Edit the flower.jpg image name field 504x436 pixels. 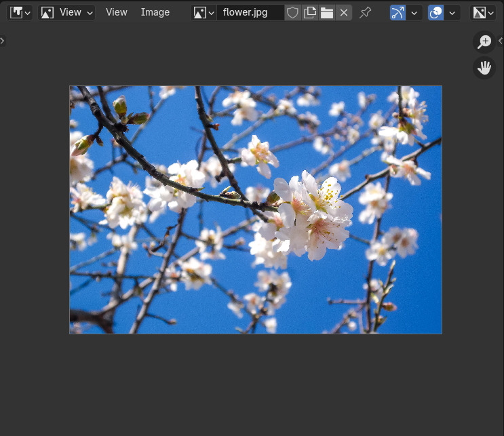(x=250, y=13)
